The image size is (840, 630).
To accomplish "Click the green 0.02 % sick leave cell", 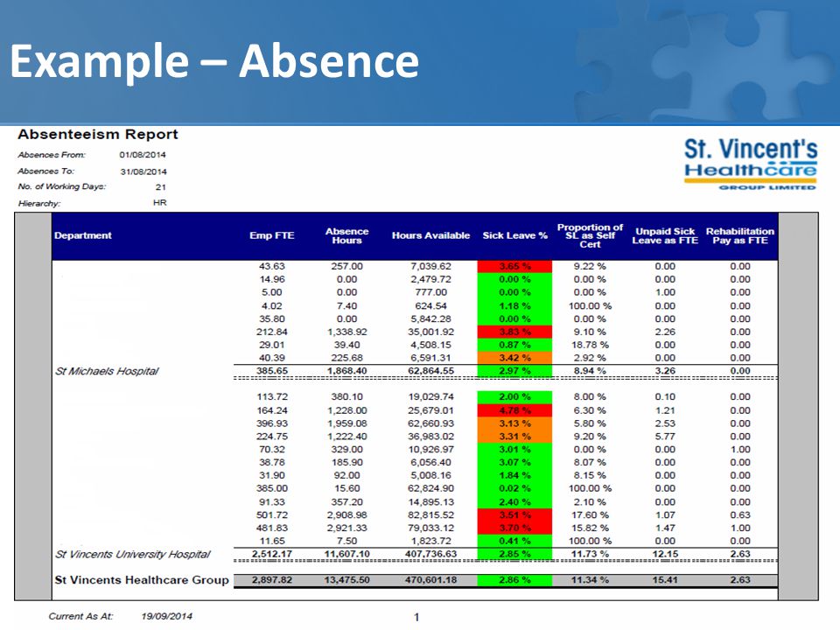I will coord(514,488).
